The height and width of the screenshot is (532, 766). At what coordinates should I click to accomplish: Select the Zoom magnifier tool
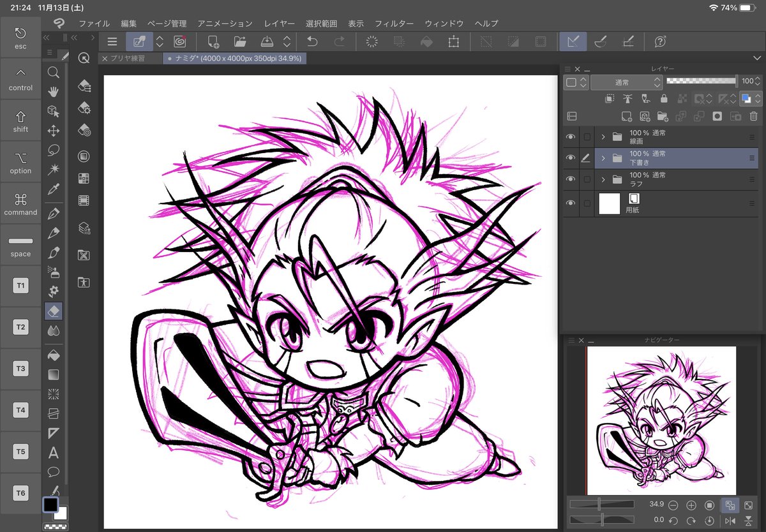[54, 71]
